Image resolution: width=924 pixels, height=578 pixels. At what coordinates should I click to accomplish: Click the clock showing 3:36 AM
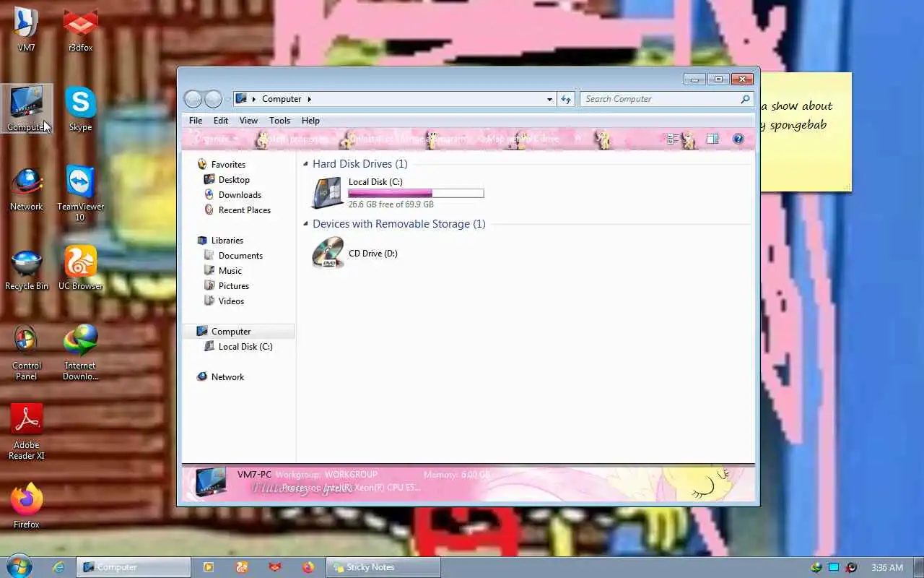click(x=887, y=567)
